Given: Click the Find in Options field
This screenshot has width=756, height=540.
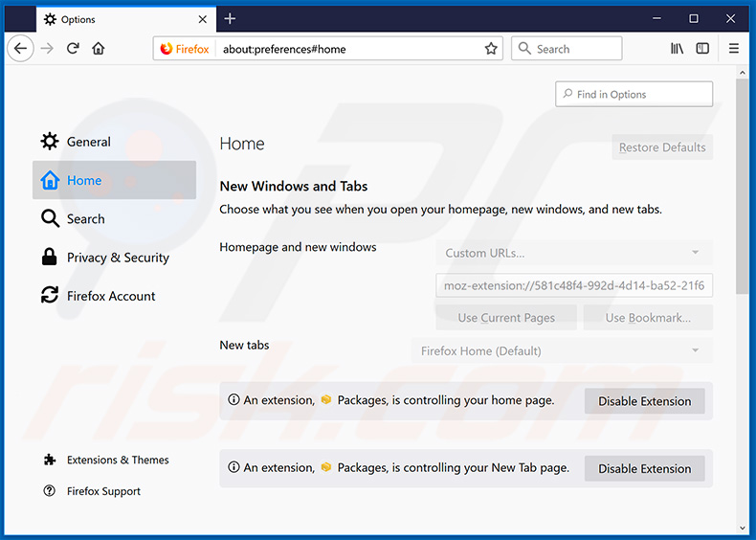Looking at the screenshot, I should tap(634, 94).
